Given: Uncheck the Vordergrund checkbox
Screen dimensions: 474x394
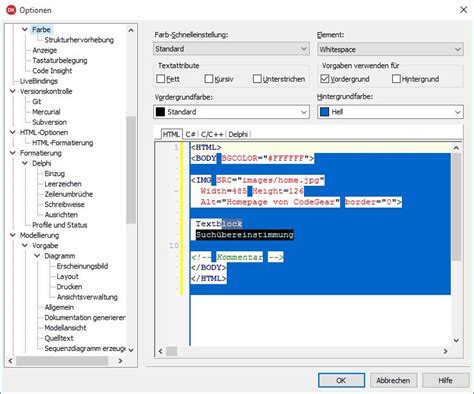Looking at the screenshot, I should 324,79.
